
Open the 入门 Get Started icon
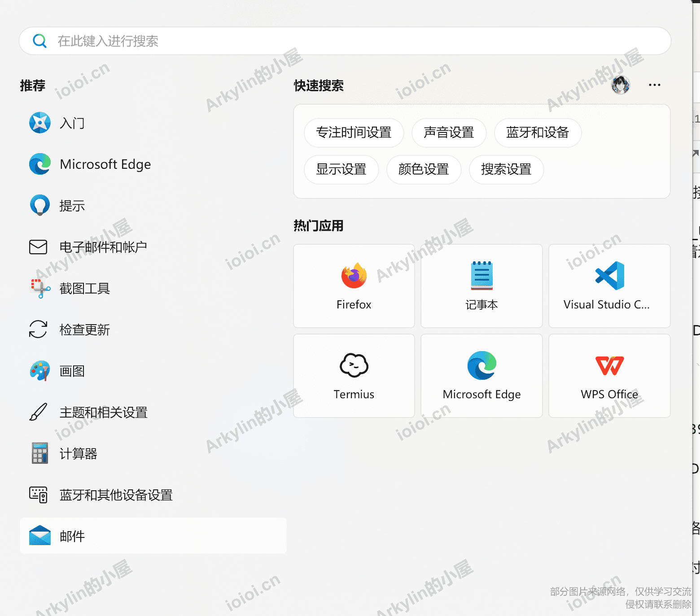coord(40,123)
